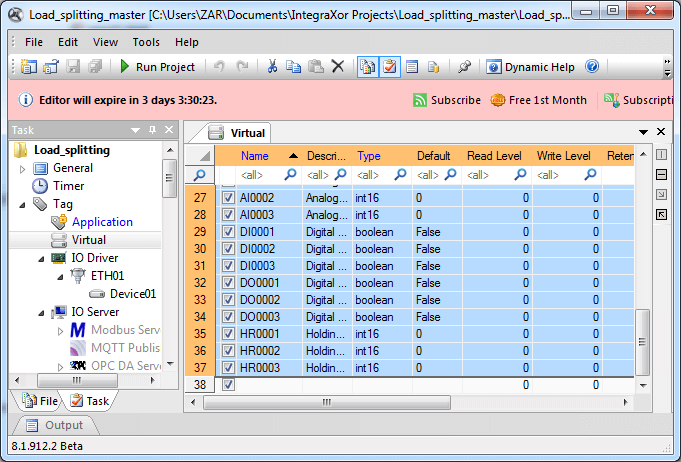This screenshot has height=462, width=681.
Task: Click the Run Project button
Action: [x=158, y=67]
